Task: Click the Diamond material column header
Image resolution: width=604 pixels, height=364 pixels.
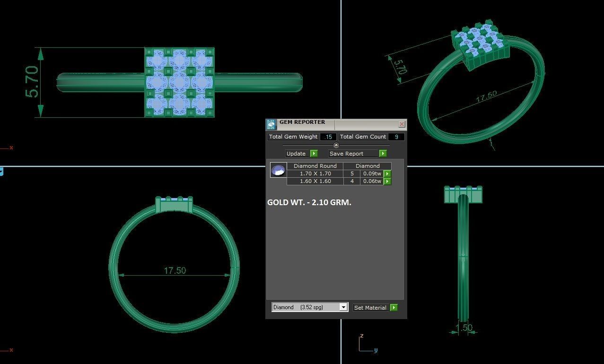Action: 368,166
